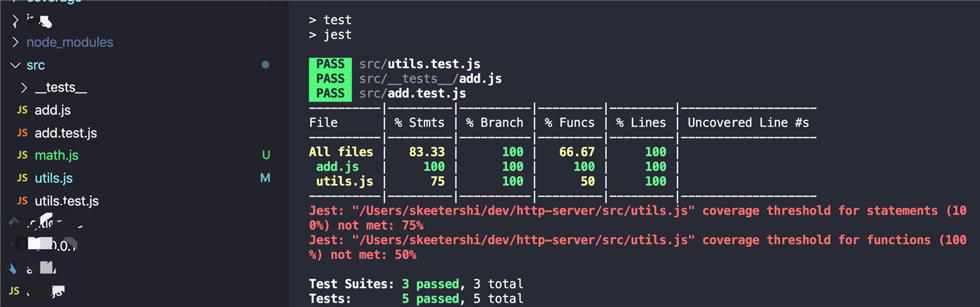The height and width of the screenshot is (307, 980).
Task: Click the 'Uncovered Line #s' column header
Action: coord(748,122)
